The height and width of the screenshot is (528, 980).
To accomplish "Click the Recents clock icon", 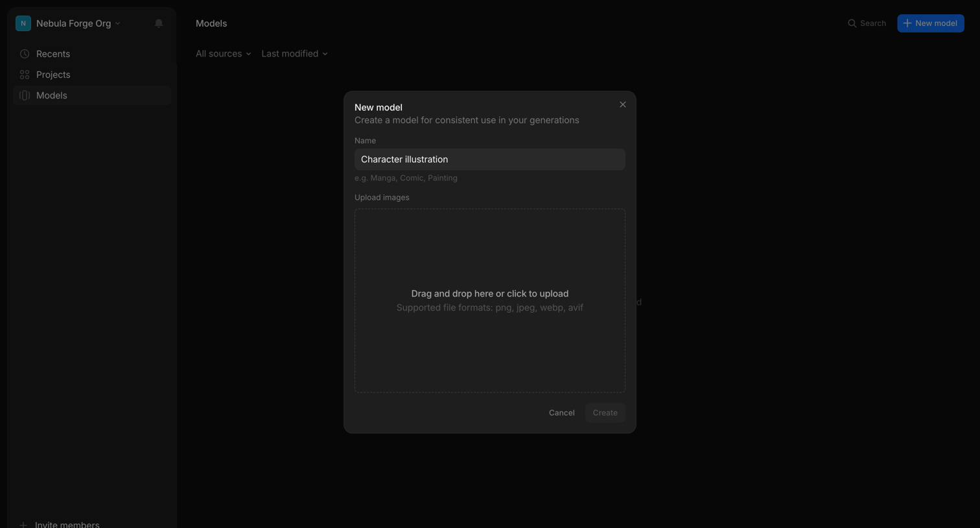I will click(25, 54).
